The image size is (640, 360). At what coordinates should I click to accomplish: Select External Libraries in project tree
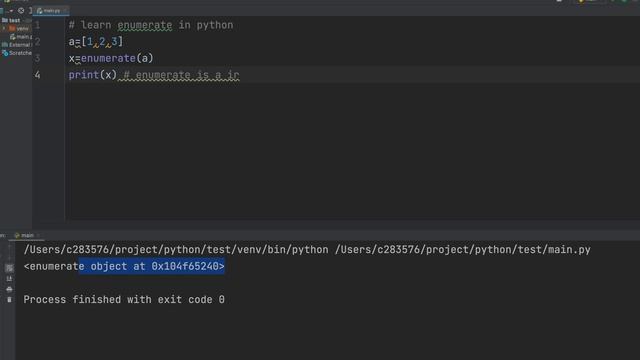point(16,45)
